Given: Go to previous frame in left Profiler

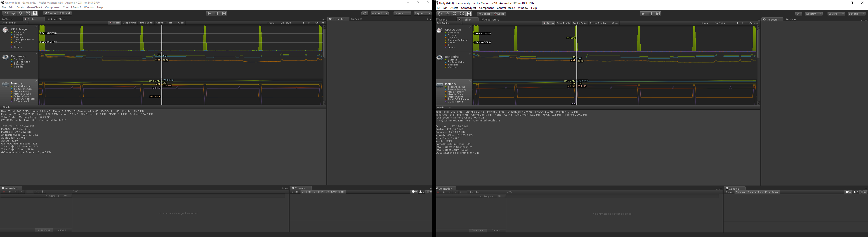Looking at the screenshot, I should click(303, 23).
